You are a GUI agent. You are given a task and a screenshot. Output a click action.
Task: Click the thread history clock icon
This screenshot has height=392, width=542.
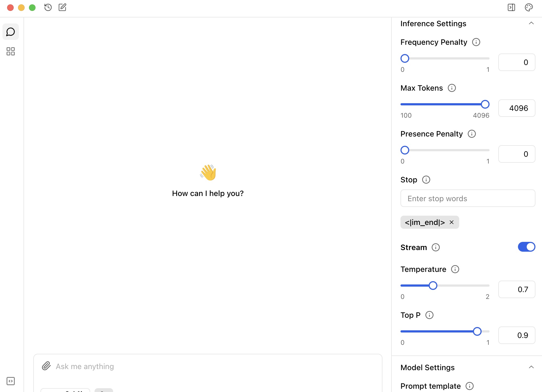pos(48,7)
